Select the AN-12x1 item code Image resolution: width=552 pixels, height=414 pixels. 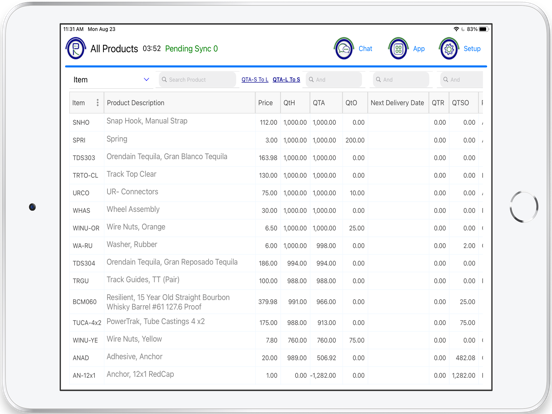coord(84,376)
